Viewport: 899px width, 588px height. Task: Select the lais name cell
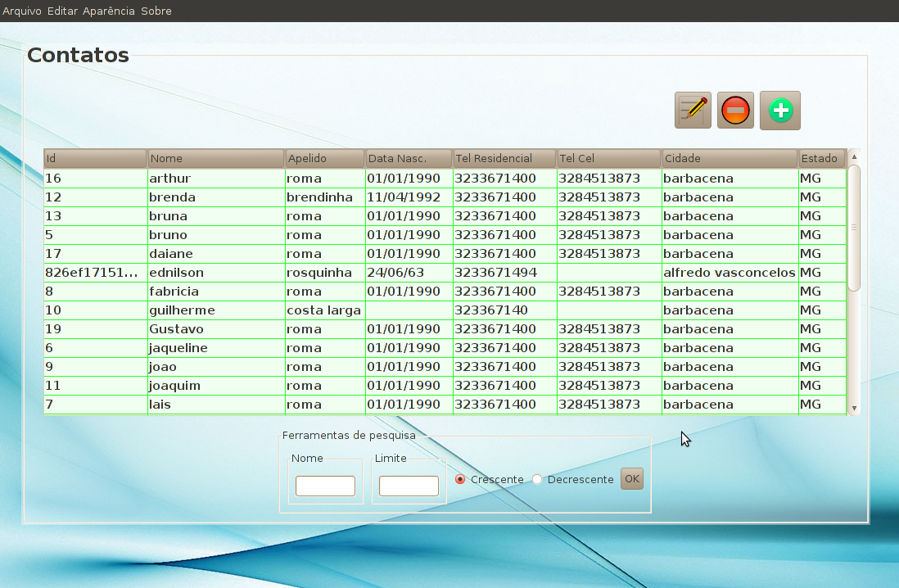click(216, 405)
